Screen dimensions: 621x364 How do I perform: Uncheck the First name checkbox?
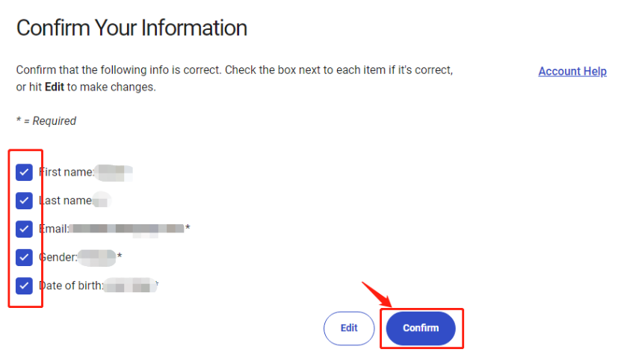click(x=24, y=173)
